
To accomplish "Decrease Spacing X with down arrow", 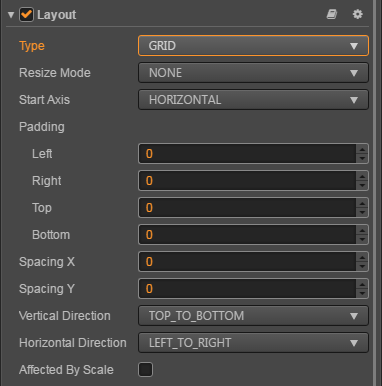I will coord(362,266).
